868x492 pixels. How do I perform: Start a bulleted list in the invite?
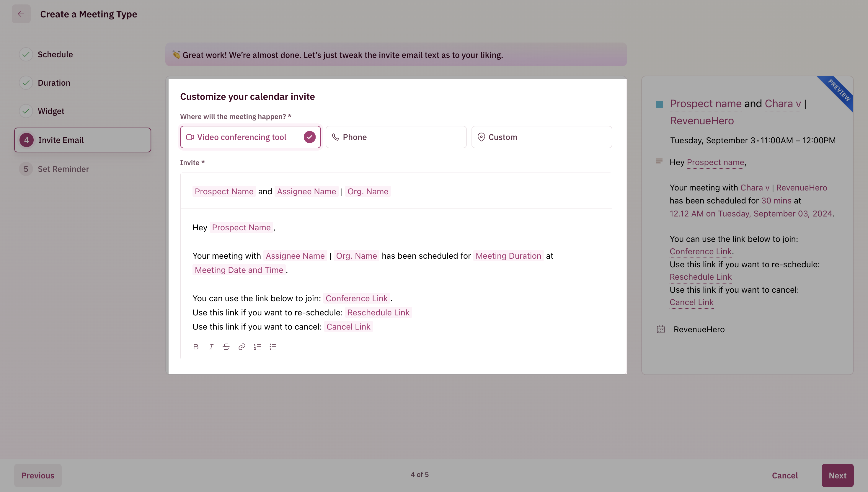coord(273,346)
